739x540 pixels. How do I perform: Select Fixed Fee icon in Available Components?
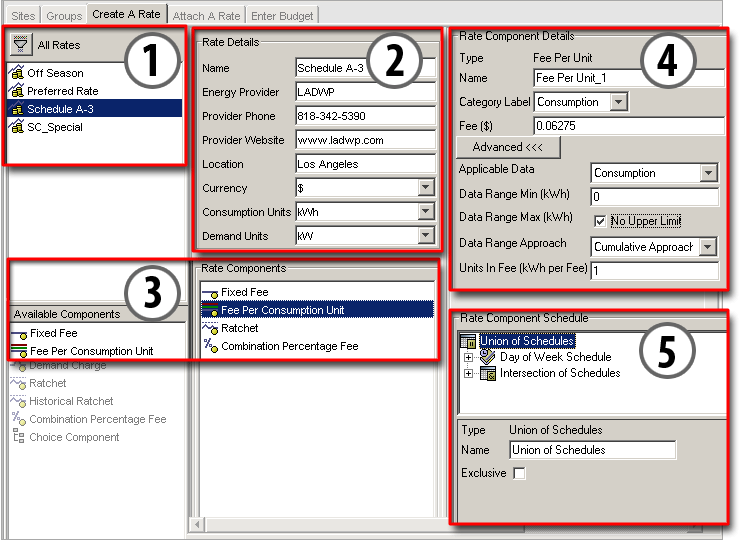pyautogui.click(x=19, y=333)
